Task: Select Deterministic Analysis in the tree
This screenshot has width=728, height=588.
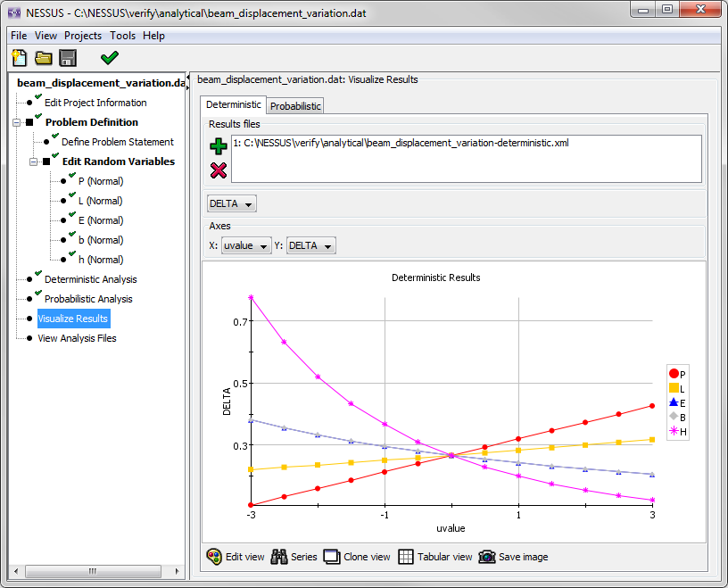Action: [x=90, y=279]
